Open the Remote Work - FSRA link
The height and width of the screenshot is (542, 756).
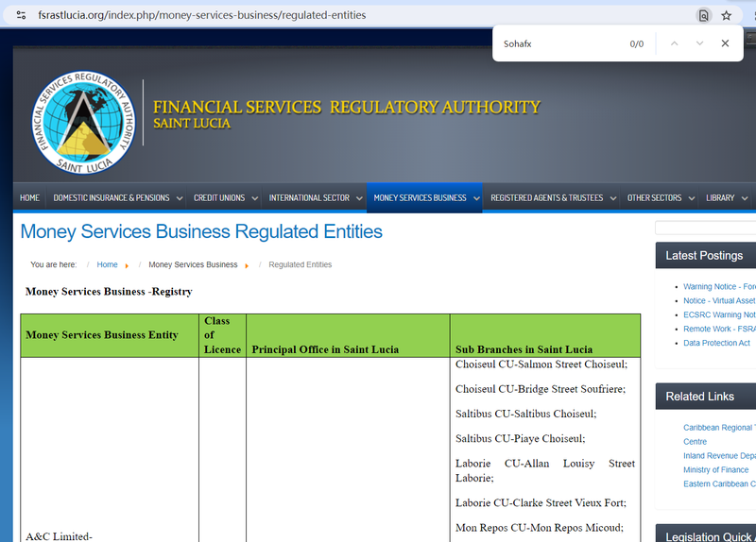[x=719, y=329]
